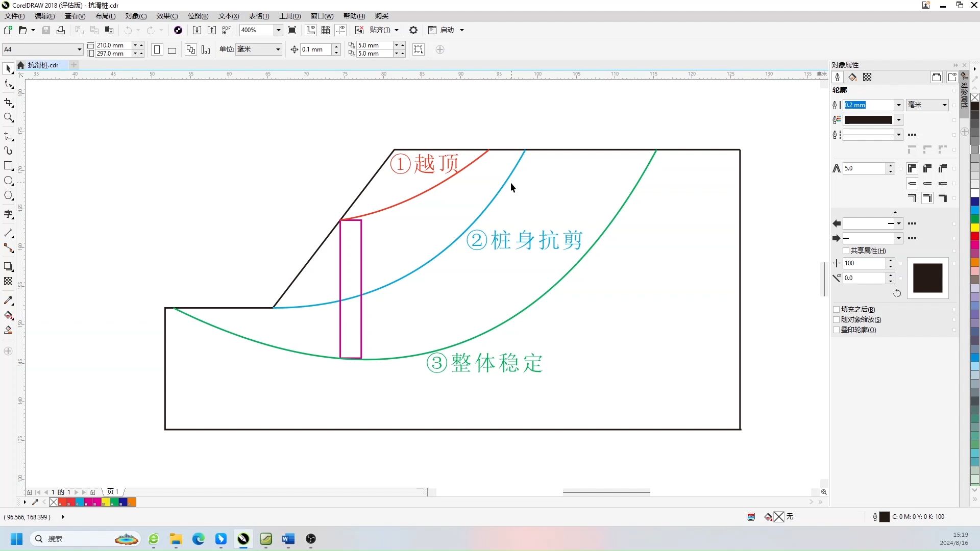The width and height of the screenshot is (980, 551).
Task: Open the 购买 menu item
Action: pyautogui.click(x=381, y=16)
